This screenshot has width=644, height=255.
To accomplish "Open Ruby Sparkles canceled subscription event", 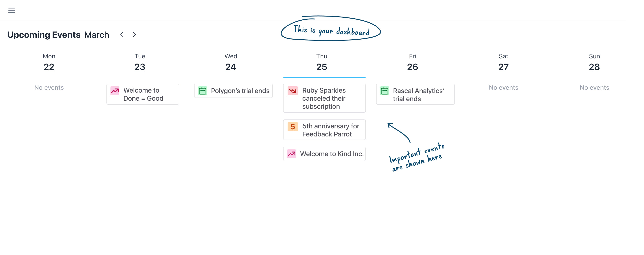I will (x=324, y=98).
